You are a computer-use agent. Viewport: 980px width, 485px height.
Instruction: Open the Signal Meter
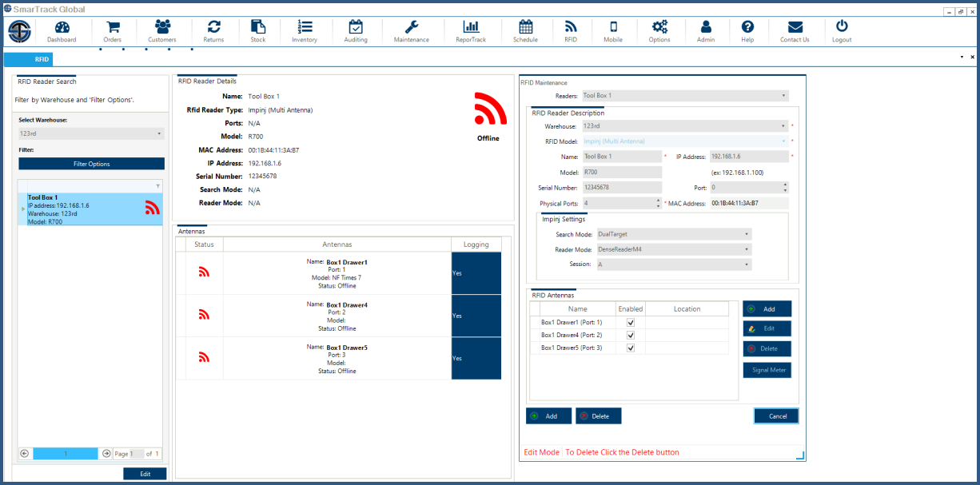767,370
